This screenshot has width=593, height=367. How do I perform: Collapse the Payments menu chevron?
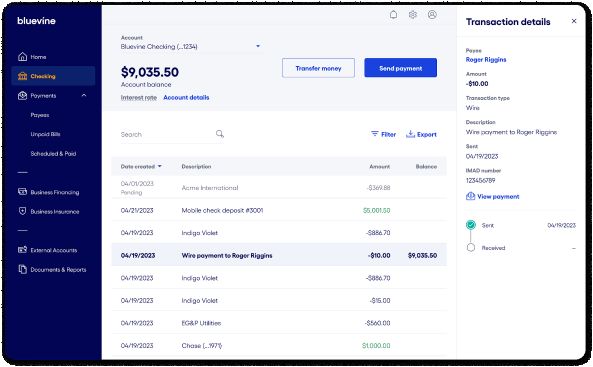tap(84, 95)
